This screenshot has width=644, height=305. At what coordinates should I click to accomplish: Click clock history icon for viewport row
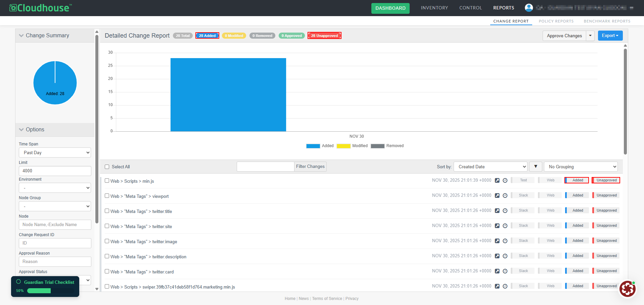point(505,195)
